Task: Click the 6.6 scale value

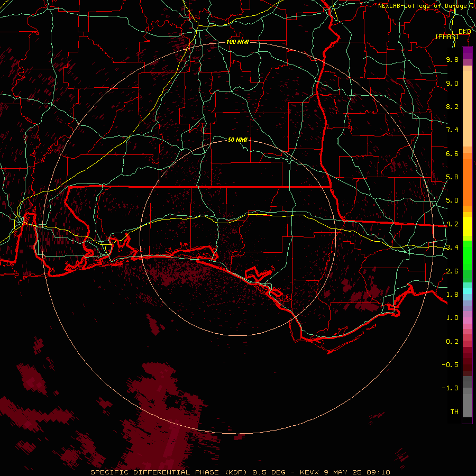Action: point(452,153)
